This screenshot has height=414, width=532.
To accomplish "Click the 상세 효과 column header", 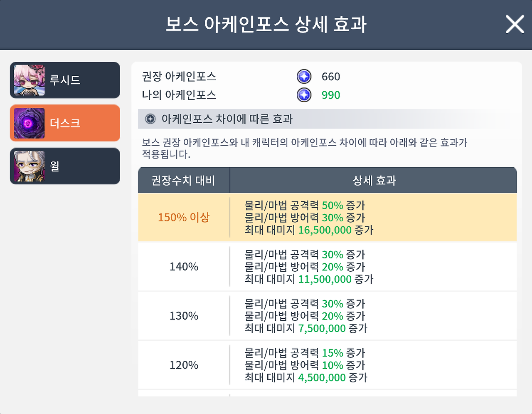I will [x=374, y=180].
